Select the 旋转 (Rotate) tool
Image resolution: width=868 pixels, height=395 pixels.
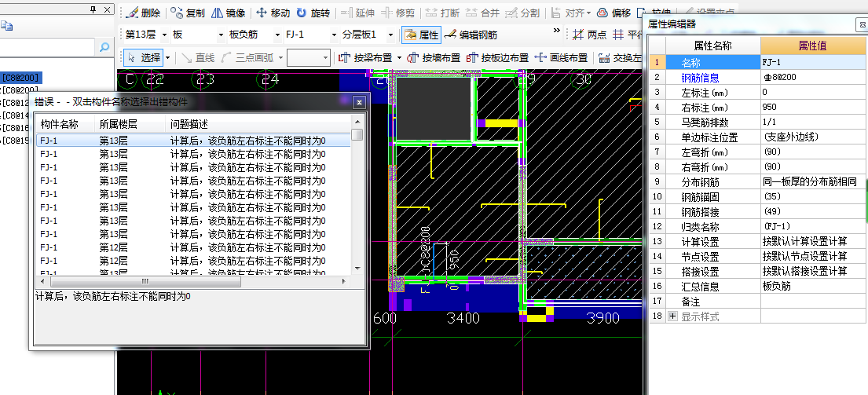click(x=313, y=13)
